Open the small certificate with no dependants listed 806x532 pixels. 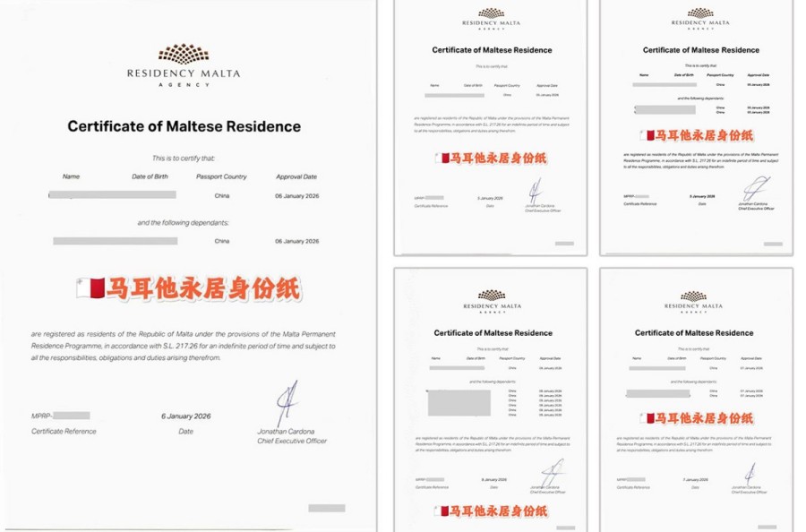pos(491,126)
